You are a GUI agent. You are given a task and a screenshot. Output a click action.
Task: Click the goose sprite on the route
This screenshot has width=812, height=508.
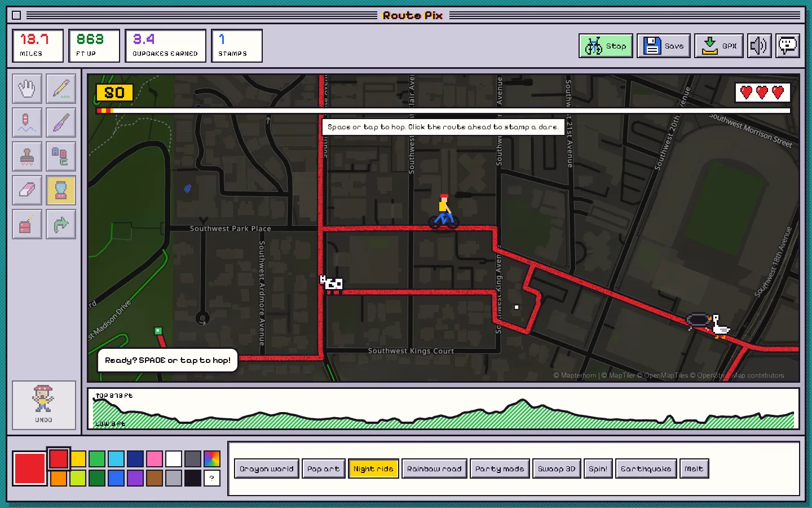point(720,327)
